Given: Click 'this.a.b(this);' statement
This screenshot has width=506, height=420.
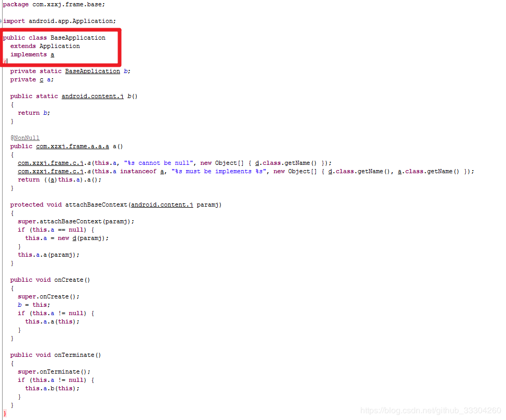Looking at the screenshot, I should [52, 388].
